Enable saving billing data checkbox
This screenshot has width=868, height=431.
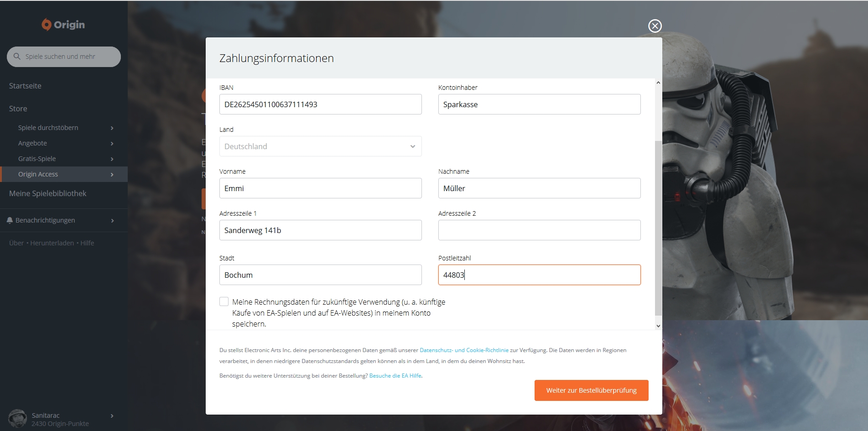(224, 301)
